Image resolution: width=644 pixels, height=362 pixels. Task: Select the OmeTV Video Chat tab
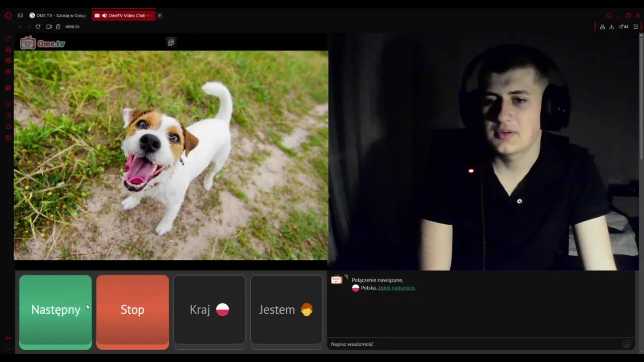click(124, 16)
